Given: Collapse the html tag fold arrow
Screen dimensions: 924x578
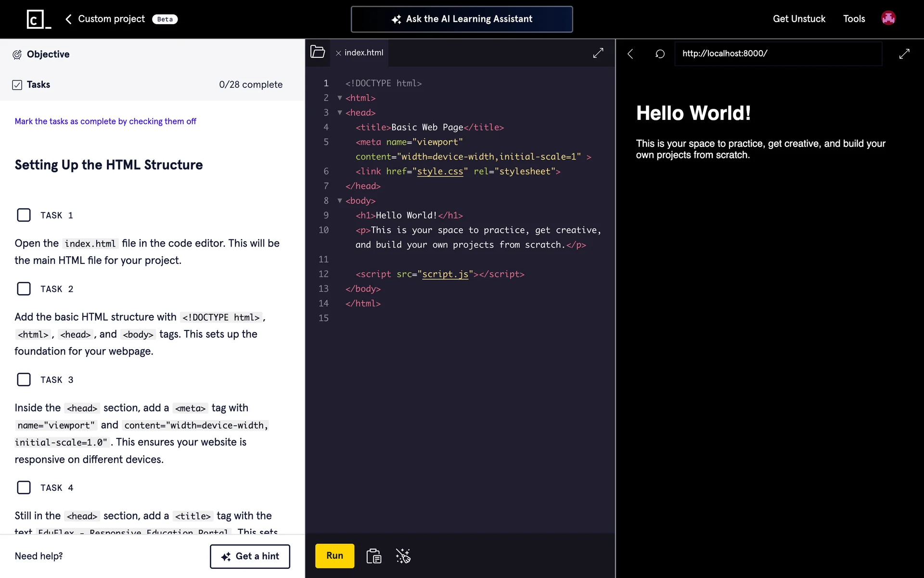Looking at the screenshot, I should pyautogui.click(x=340, y=98).
